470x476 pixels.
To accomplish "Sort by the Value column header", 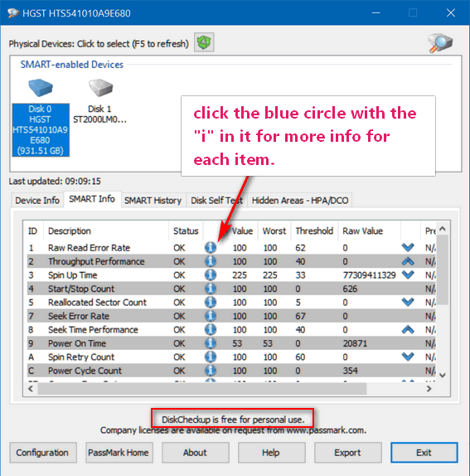I will coord(242,231).
